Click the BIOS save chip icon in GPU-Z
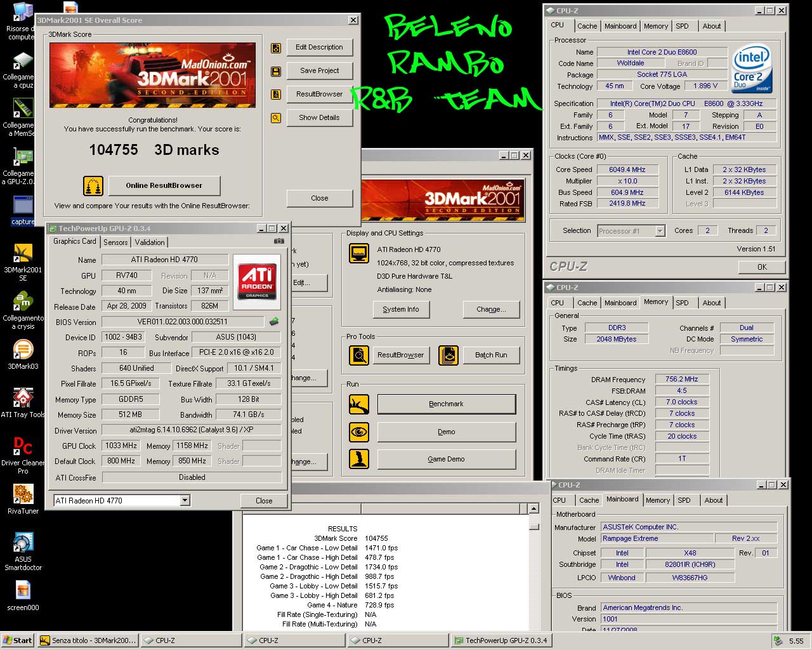The width and height of the screenshot is (812, 650). click(x=274, y=322)
